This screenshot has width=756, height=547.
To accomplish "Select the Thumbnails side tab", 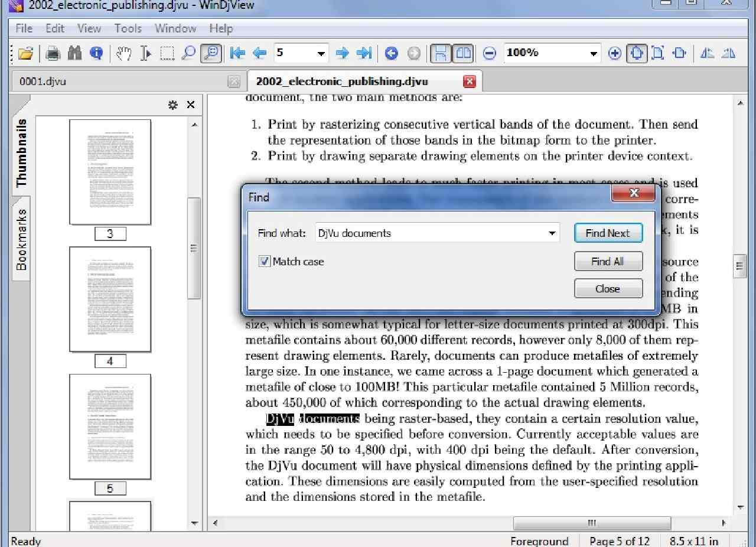I will [21, 152].
